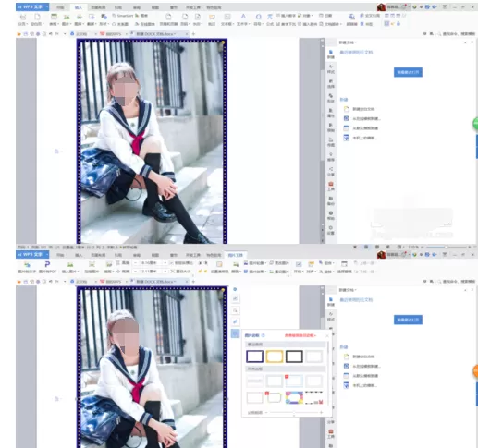This screenshot has height=448, width=478.
Task: Open the Tools sidebar icon in the upper window
Action: click(x=331, y=187)
